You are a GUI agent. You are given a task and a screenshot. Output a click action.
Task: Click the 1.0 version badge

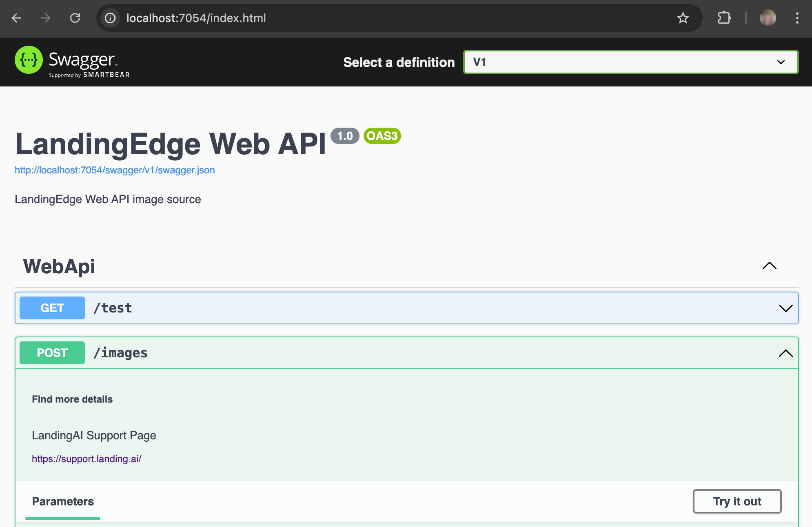(x=345, y=136)
